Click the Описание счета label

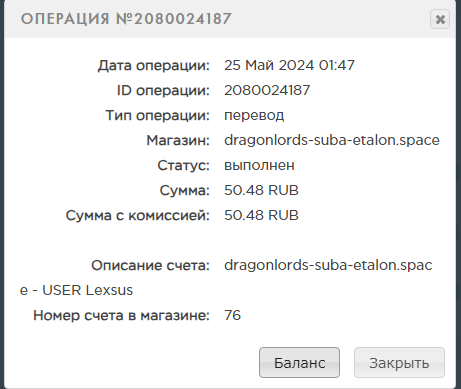[150, 265]
